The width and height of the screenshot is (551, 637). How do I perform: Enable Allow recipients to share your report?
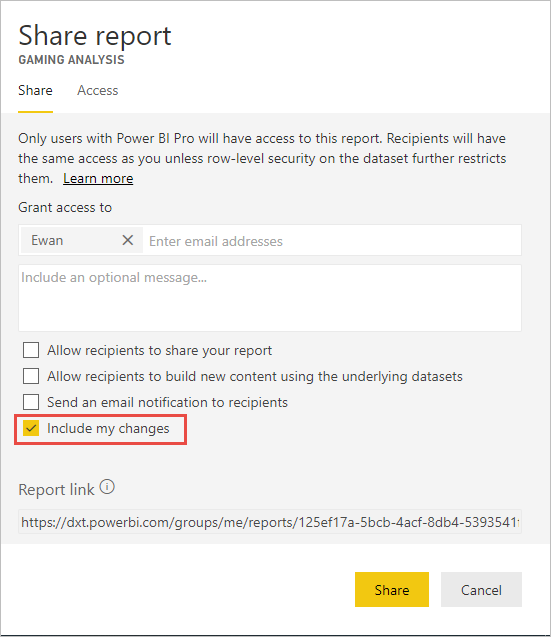pos(31,350)
